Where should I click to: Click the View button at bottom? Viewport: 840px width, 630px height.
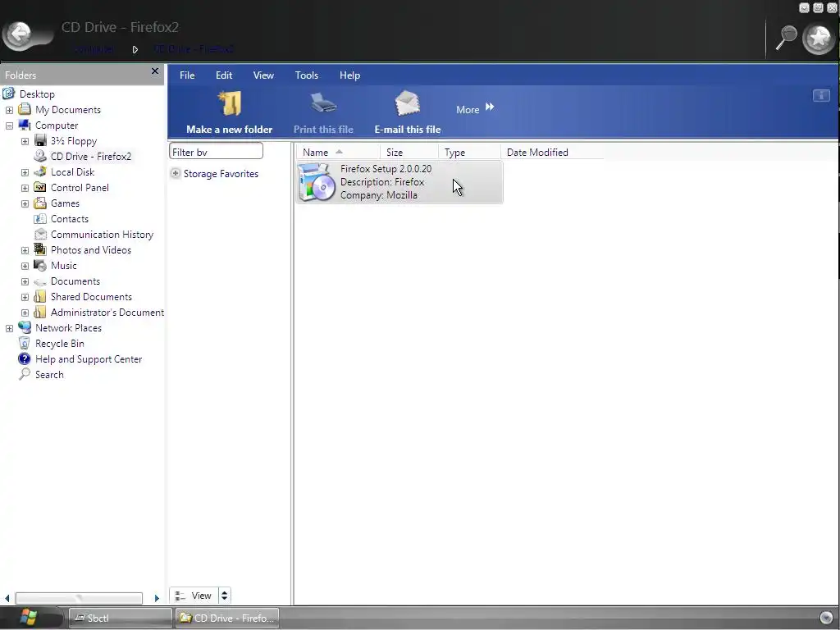[x=194, y=596]
